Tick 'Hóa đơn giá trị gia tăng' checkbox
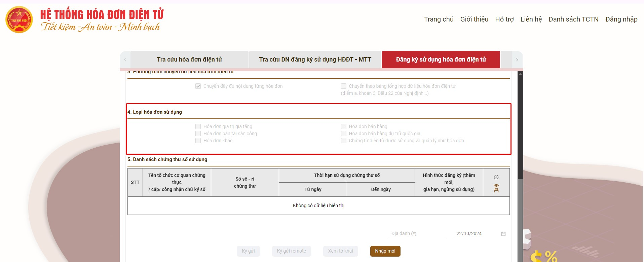 pos(198,126)
